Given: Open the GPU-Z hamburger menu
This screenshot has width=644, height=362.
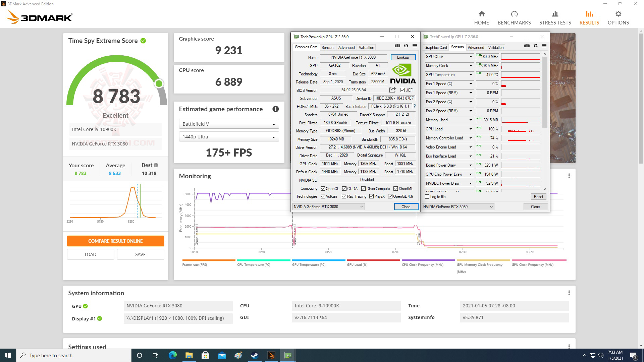Looking at the screenshot, I should 415,46.
